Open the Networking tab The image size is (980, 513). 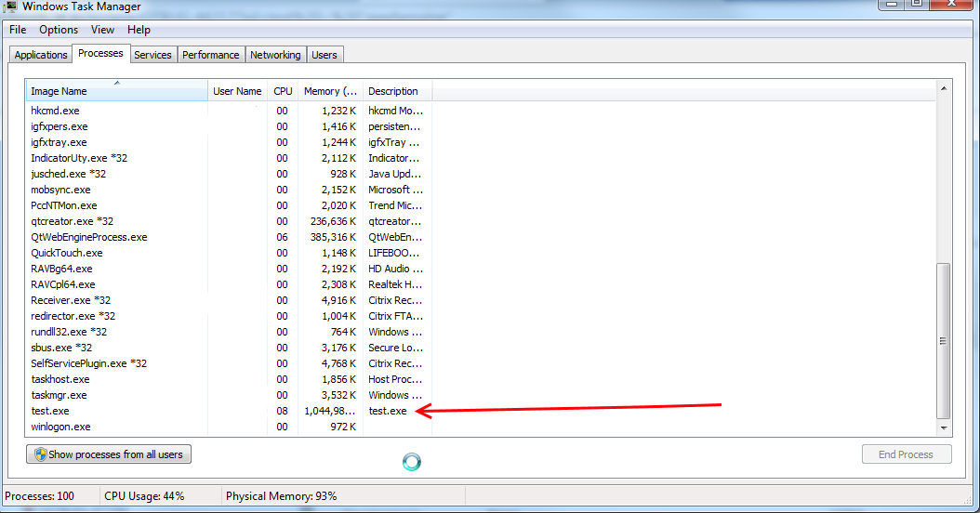(275, 55)
